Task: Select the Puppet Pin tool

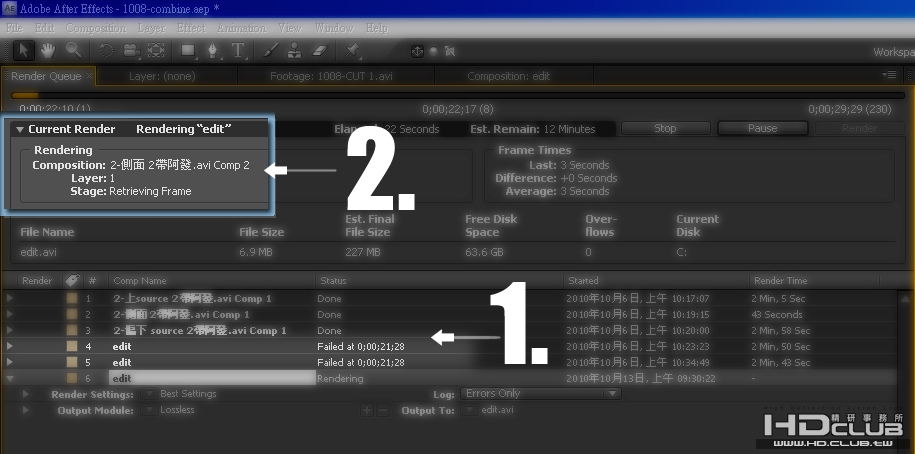Action: 352,51
